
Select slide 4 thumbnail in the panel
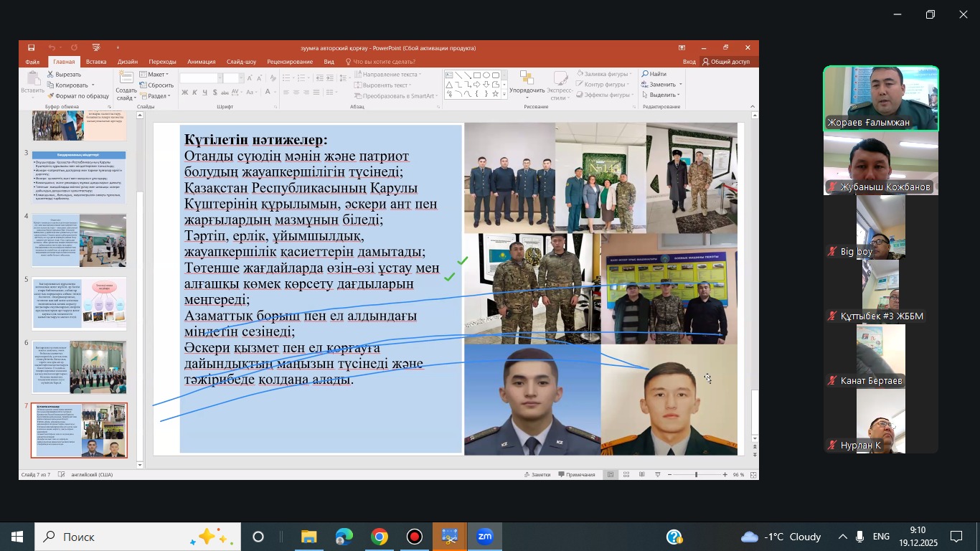[x=80, y=240]
